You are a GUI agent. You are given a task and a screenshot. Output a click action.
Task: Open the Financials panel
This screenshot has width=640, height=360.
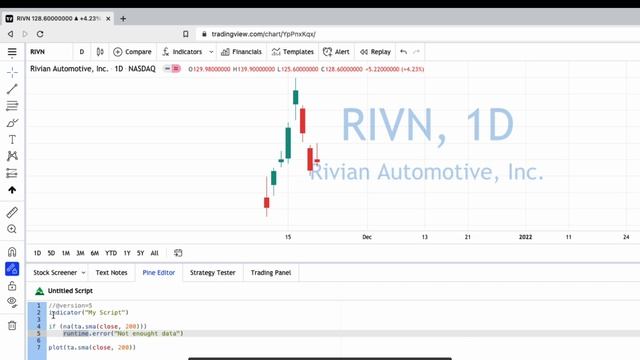click(241, 52)
